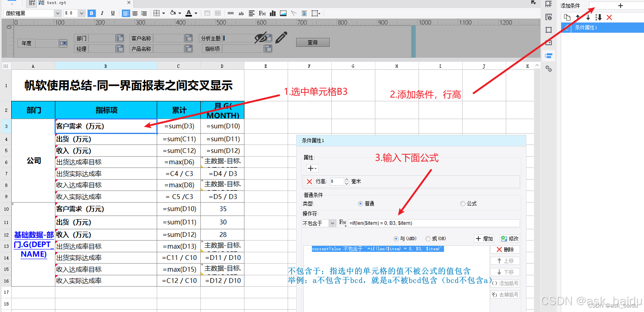The width and height of the screenshot is (644, 312).
Task: Open floating element square icon in sidebar
Action: 549,30
